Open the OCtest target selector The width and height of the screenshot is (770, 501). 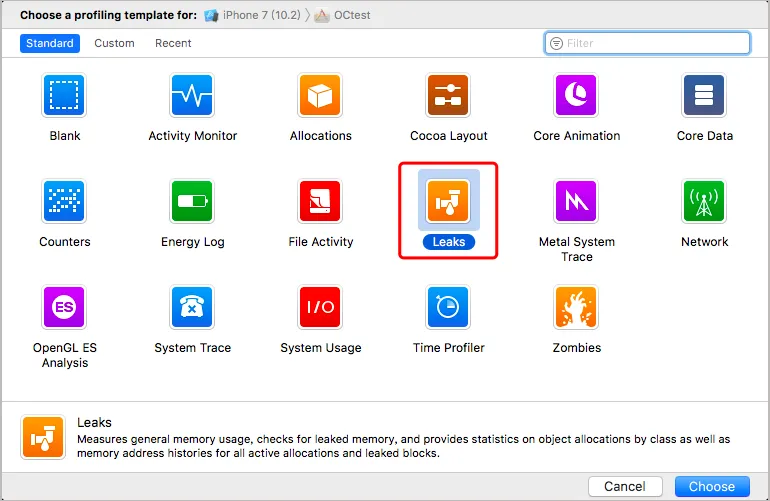click(343, 15)
